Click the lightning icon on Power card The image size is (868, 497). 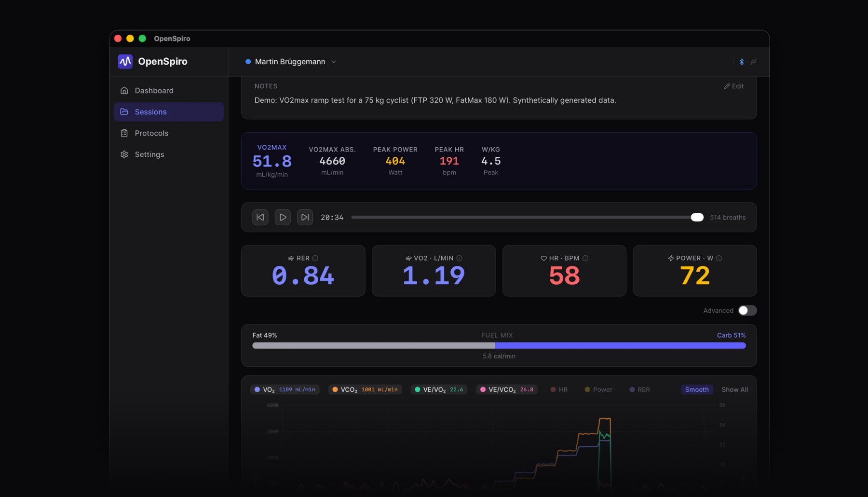coord(671,258)
